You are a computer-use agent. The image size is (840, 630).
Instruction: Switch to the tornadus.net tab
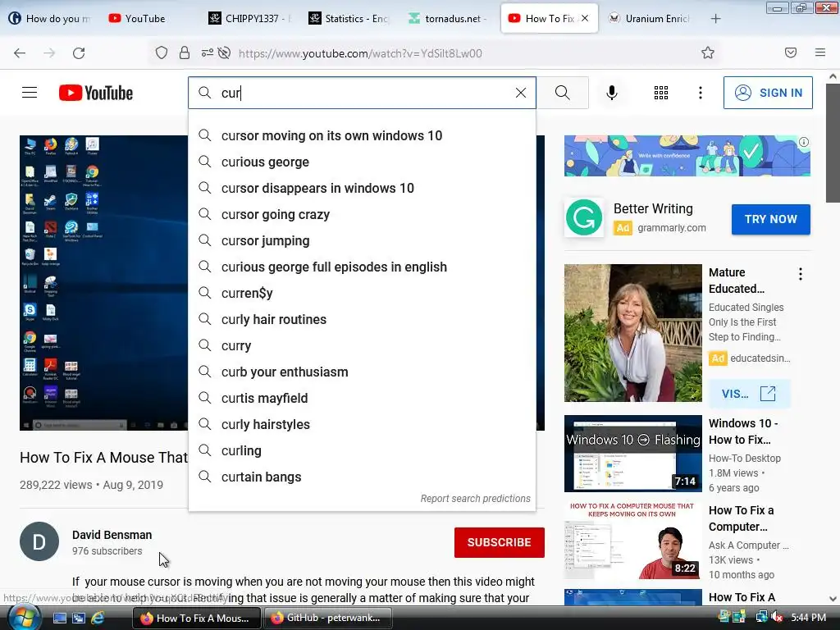point(448,19)
